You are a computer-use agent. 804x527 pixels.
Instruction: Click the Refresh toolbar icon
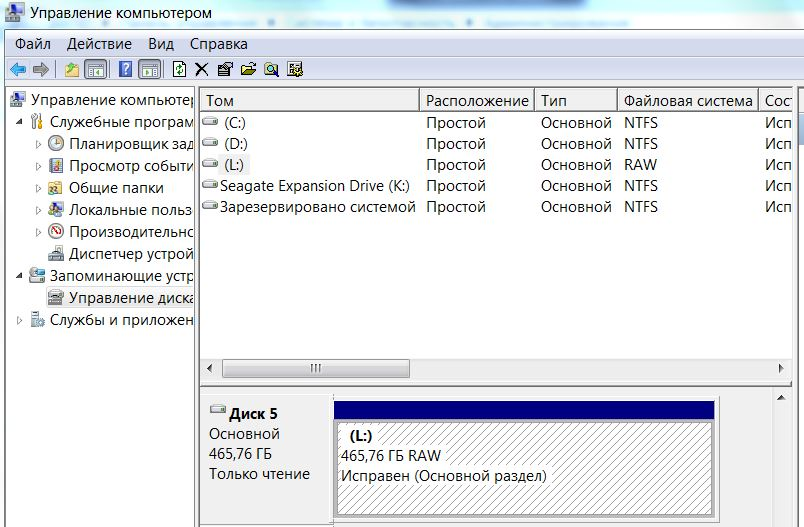tap(179, 69)
